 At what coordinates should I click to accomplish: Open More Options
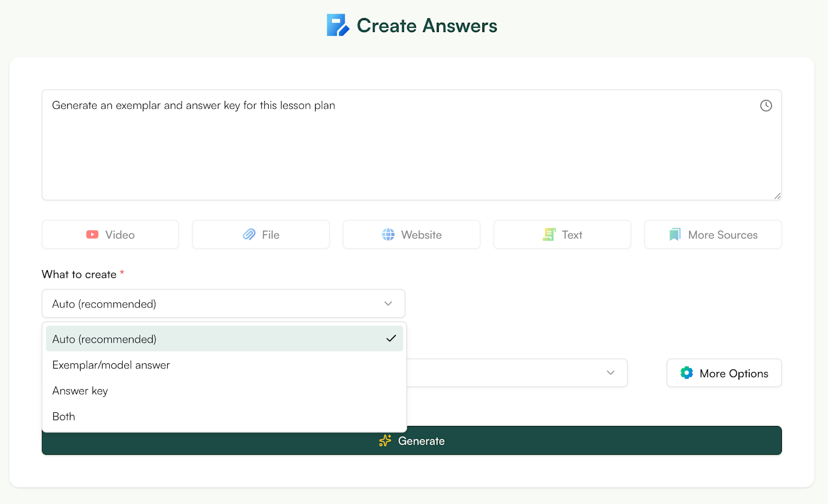[723, 373]
